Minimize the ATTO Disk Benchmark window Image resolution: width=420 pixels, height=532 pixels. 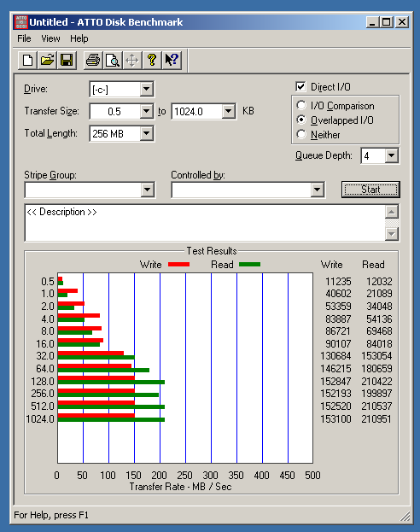click(373, 22)
